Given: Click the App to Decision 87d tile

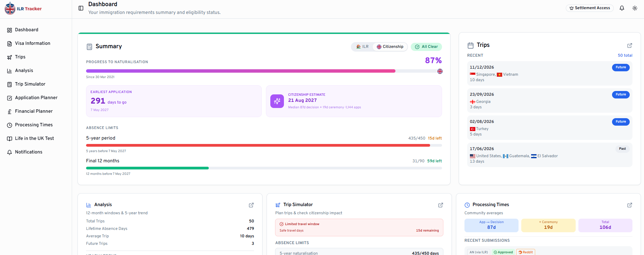Looking at the screenshot, I should click(491, 225).
